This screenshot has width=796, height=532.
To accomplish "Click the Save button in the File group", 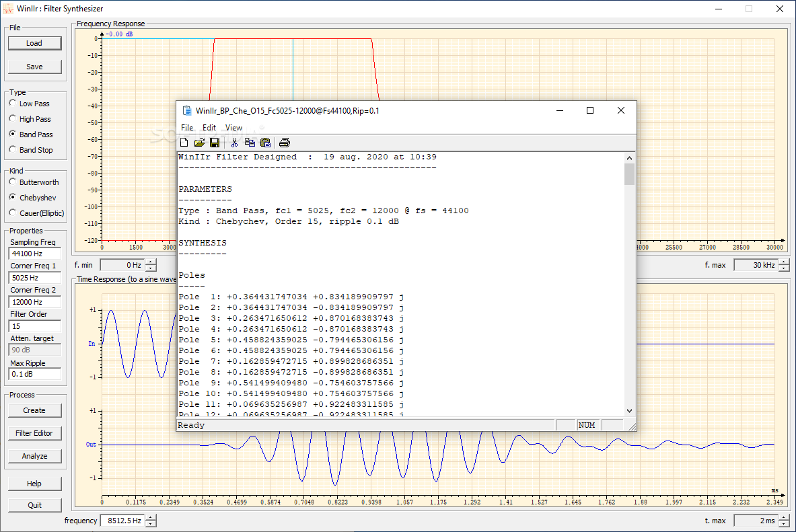I will click(x=34, y=67).
